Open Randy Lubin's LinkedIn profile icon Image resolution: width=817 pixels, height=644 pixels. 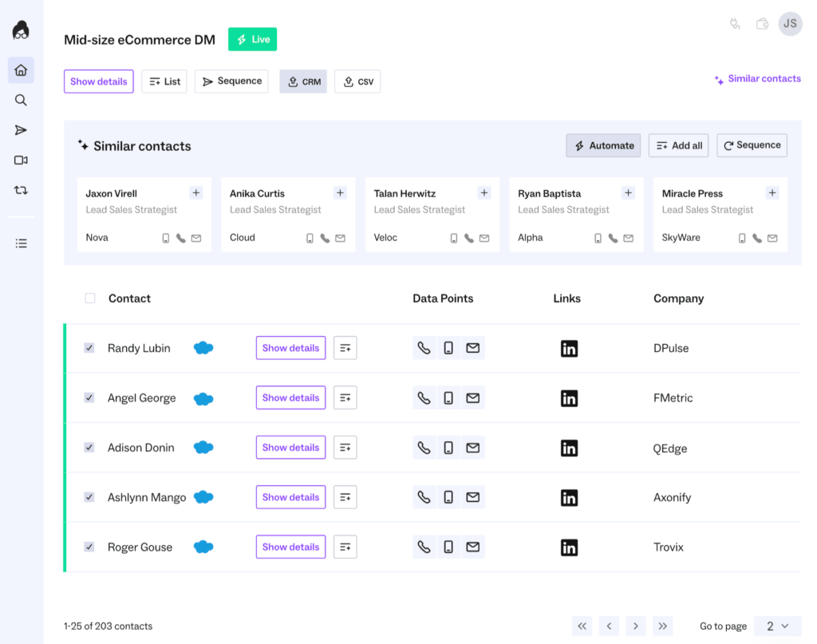click(569, 349)
